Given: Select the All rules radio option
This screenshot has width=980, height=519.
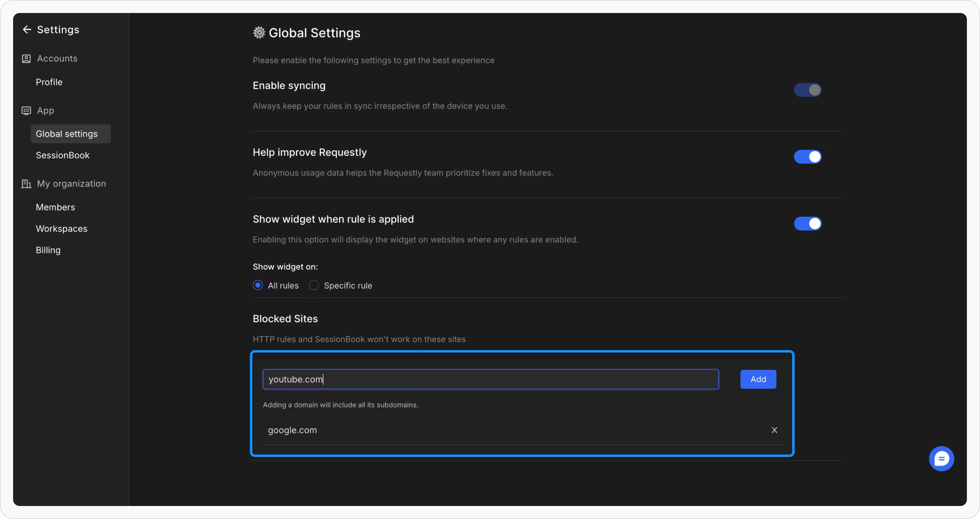Looking at the screenshot, I should (x=258, y=285).
